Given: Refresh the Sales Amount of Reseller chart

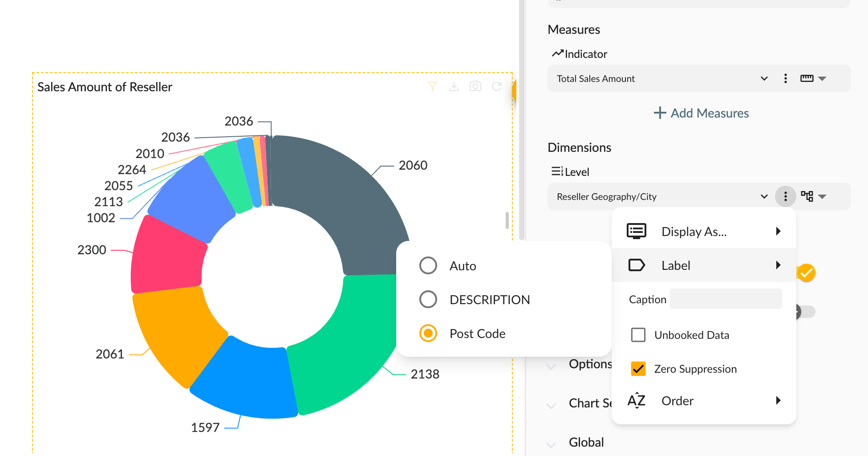Looking at the screenshot, I should pos(497,86).
